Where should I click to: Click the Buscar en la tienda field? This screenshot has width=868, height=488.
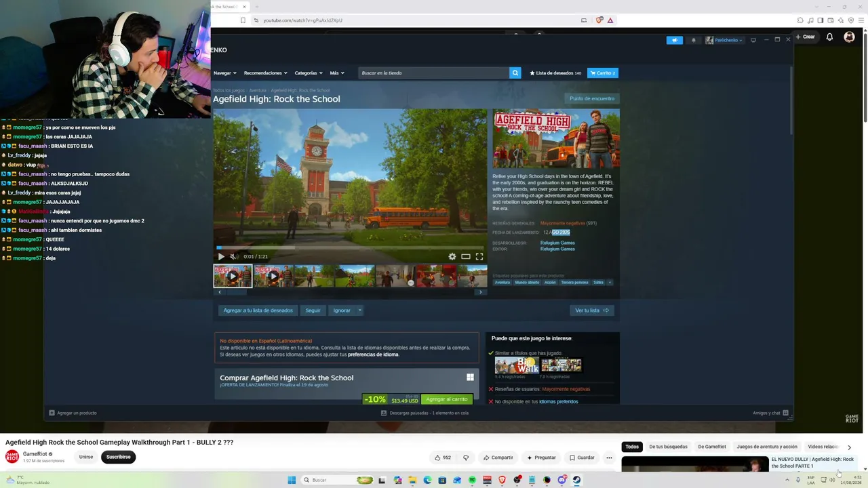click(434, 73)
